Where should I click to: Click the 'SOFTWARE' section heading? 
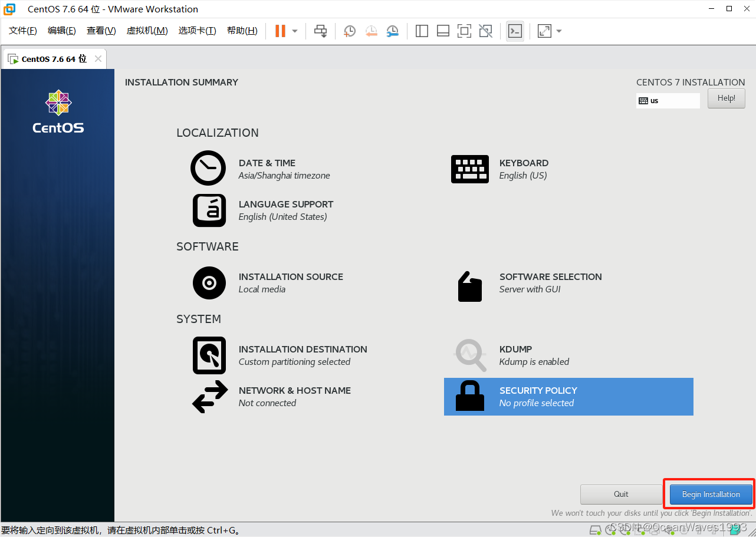(x=208, y=247)
